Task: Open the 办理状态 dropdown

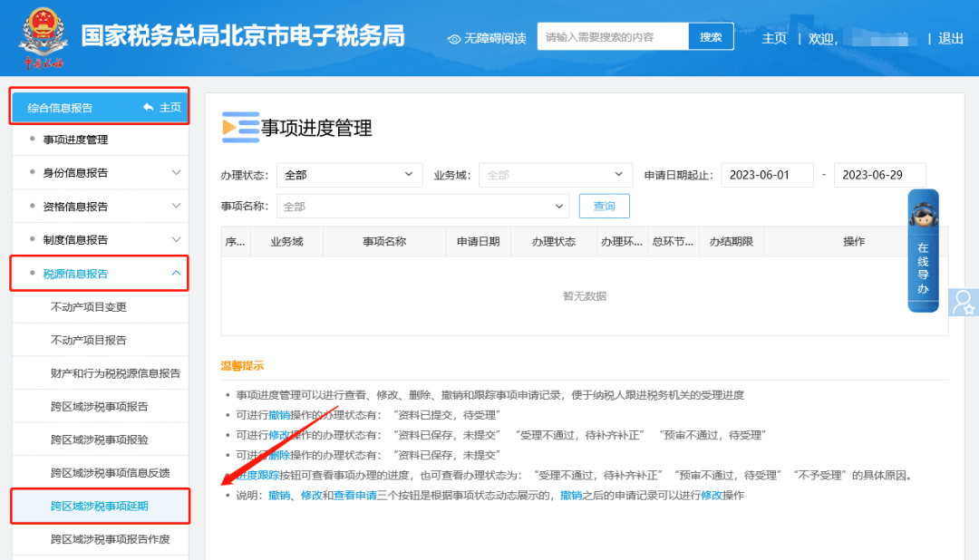Action: (x=349, y=174)
